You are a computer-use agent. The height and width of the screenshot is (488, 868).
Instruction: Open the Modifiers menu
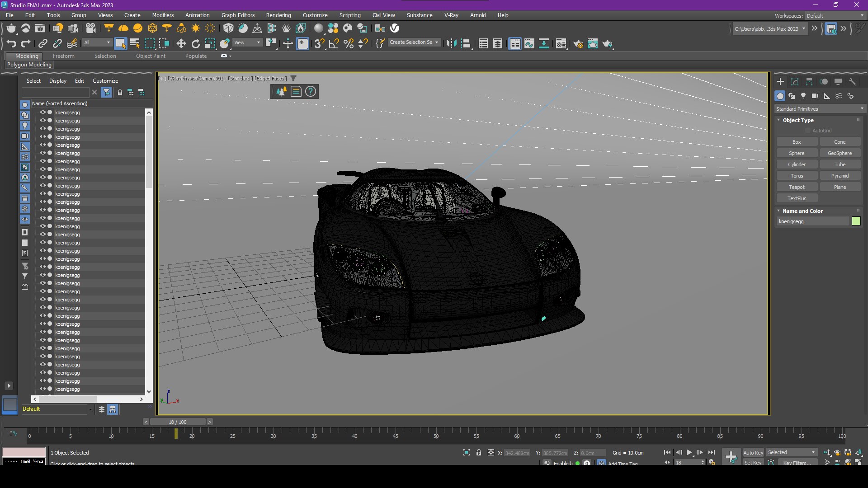pos(163,15)
